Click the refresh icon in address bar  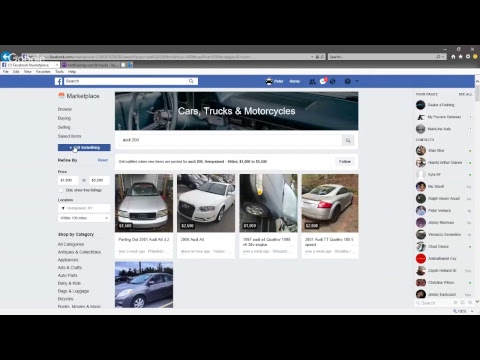tap(322, 57)
